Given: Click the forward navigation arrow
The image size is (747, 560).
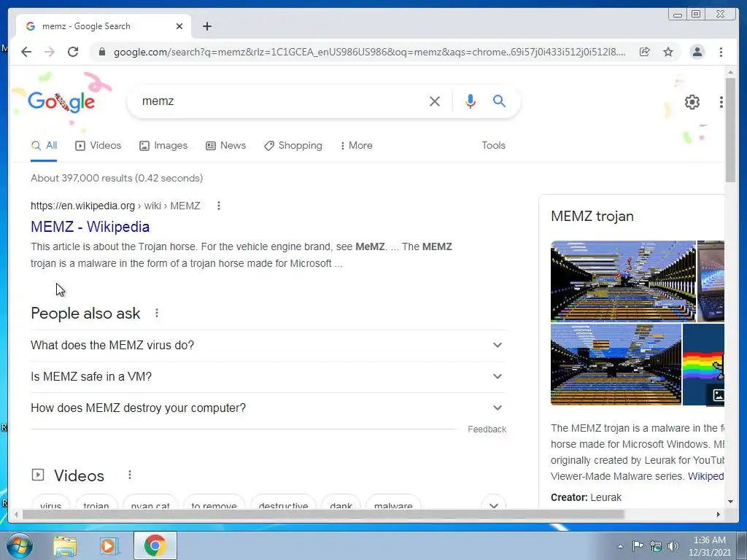Looking at the screenshot, I should point(50,52).
